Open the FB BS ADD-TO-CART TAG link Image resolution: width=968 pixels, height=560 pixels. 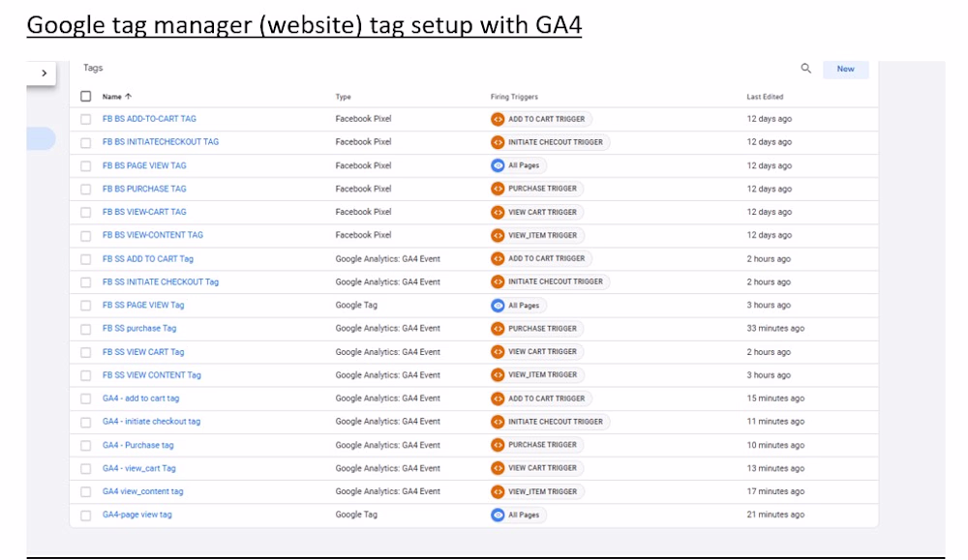pos(149,118)
